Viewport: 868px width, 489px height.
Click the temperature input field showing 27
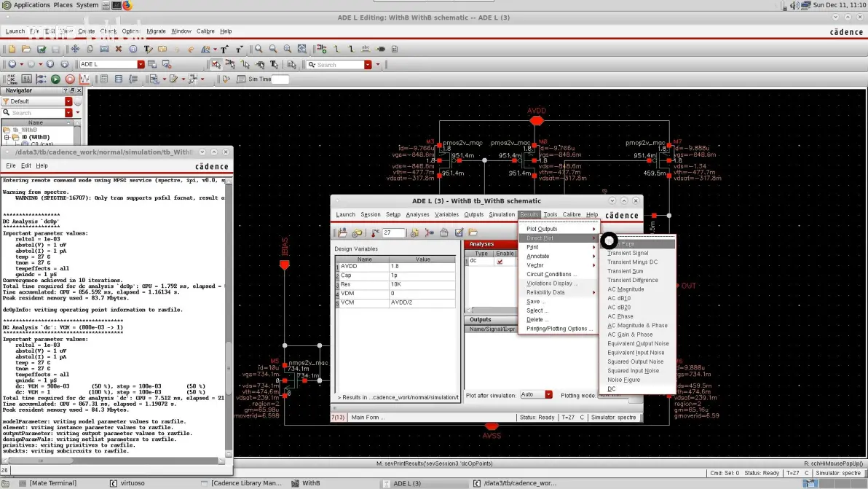[394, 232]
